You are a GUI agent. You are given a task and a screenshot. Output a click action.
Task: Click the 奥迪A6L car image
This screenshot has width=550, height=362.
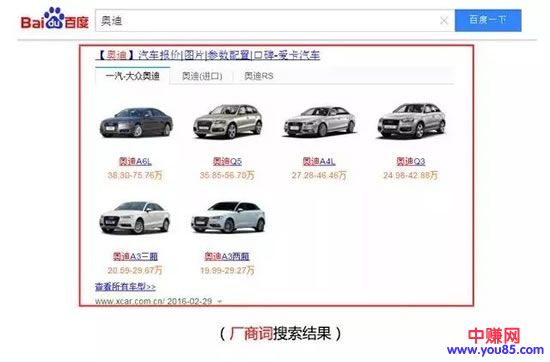[136, 122]
